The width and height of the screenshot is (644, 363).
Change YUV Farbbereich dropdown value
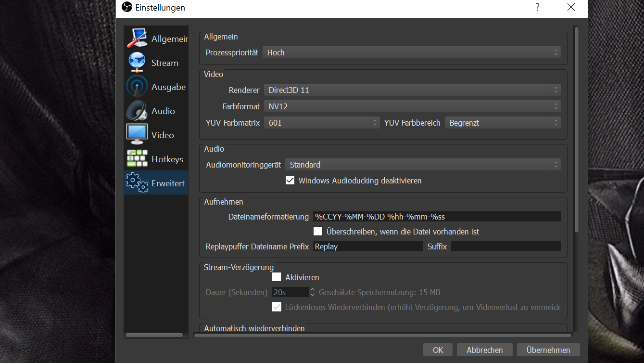(502, 123)
